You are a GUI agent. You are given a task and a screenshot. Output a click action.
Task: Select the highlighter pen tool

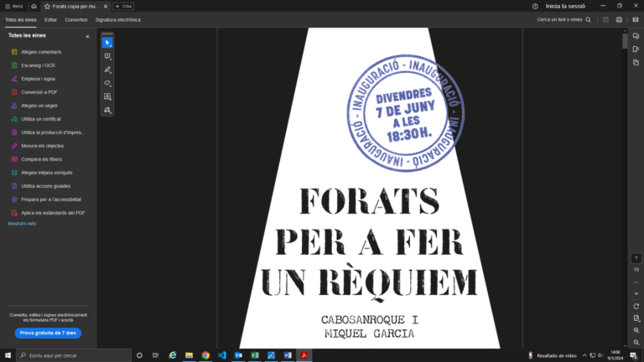click(x=107, y=70)
